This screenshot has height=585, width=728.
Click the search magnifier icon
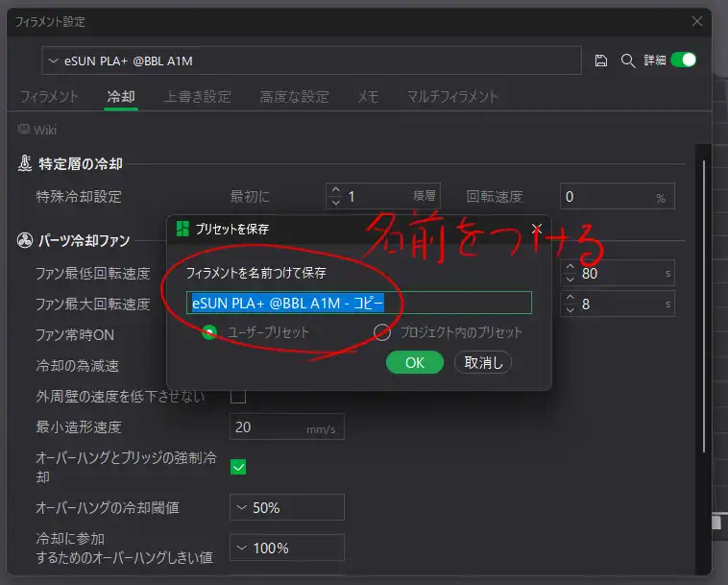click(628, 61)
